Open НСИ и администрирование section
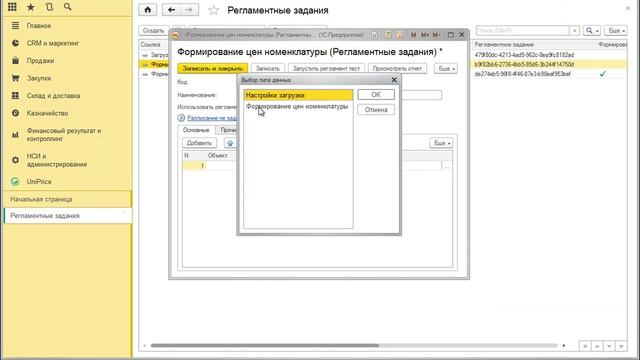This screenshot has width=640, height=360. point(57,160)
